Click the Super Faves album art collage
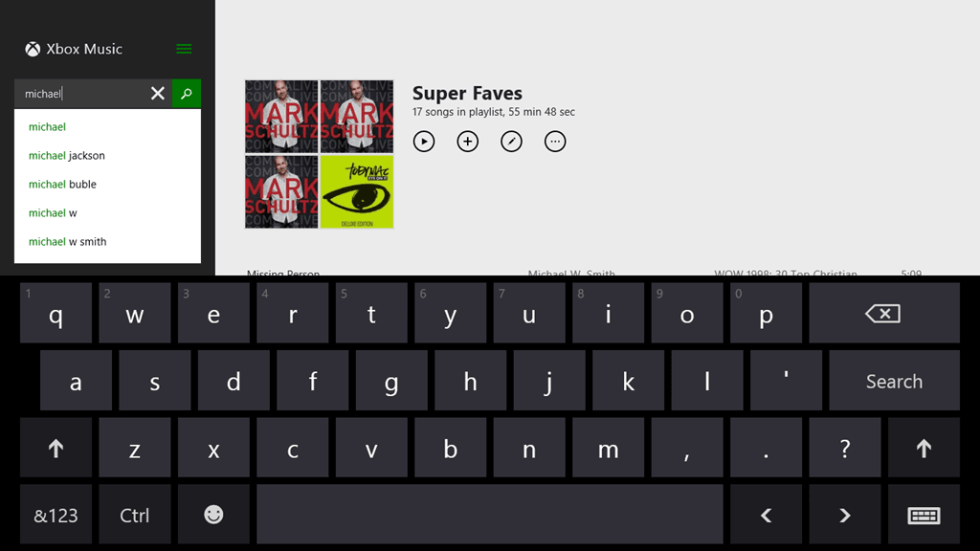This screenshot has width=980, height=551. pos(319,154)
